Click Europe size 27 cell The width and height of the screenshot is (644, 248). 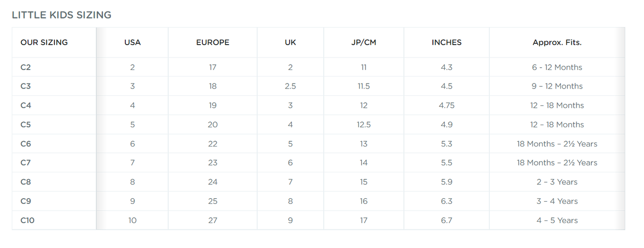tap(213, 220)
